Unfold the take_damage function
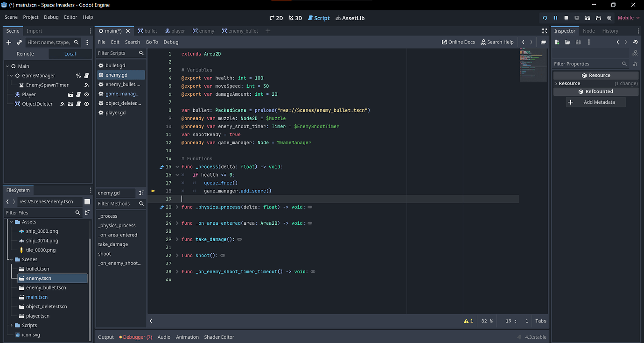The image size is (644, 343). pos(177,239)
